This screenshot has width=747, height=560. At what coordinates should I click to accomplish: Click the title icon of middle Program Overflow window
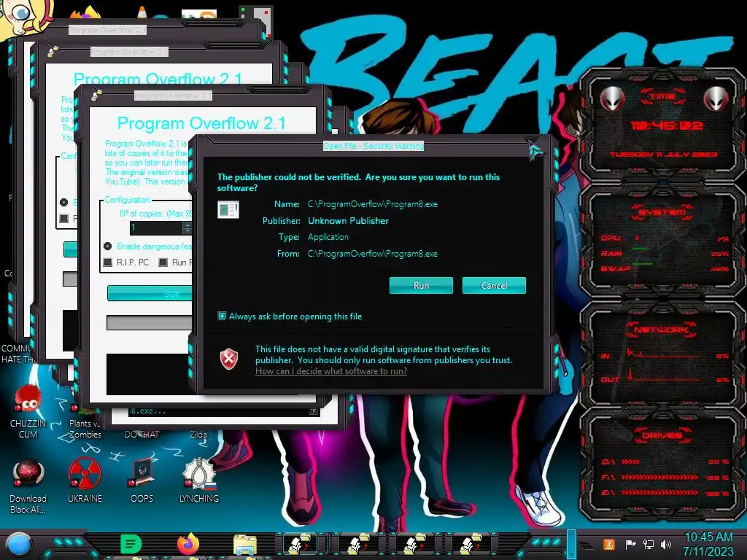53,50
